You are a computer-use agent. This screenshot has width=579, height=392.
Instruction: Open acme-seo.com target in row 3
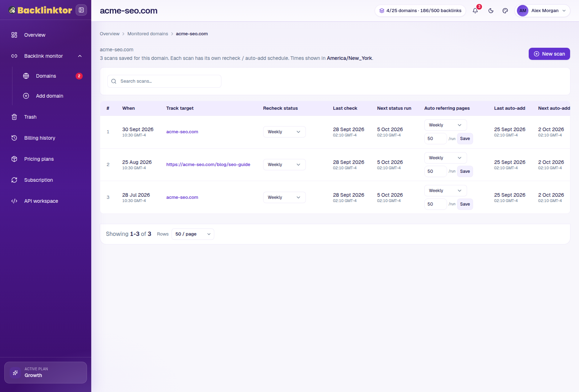182,197
